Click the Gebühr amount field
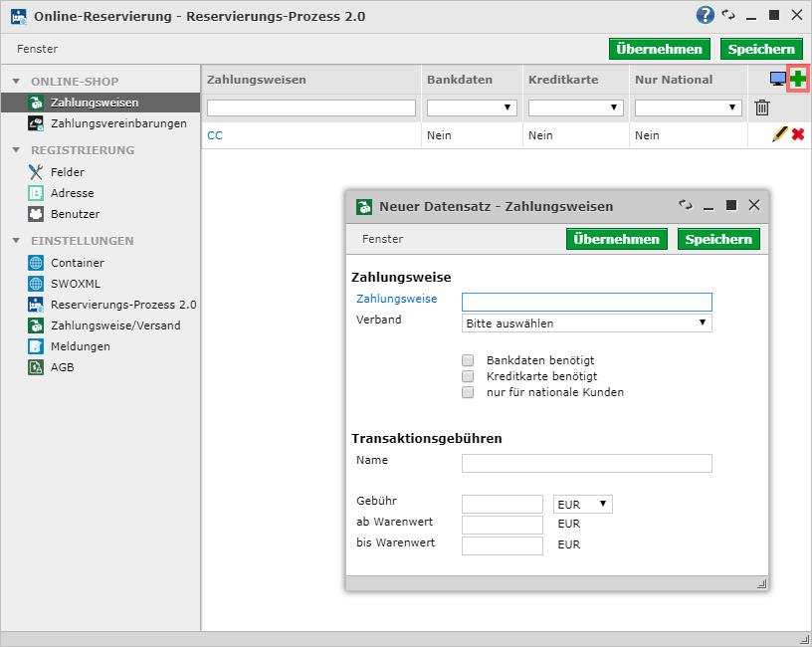This screenshot has width=812, height=647. 503,504
